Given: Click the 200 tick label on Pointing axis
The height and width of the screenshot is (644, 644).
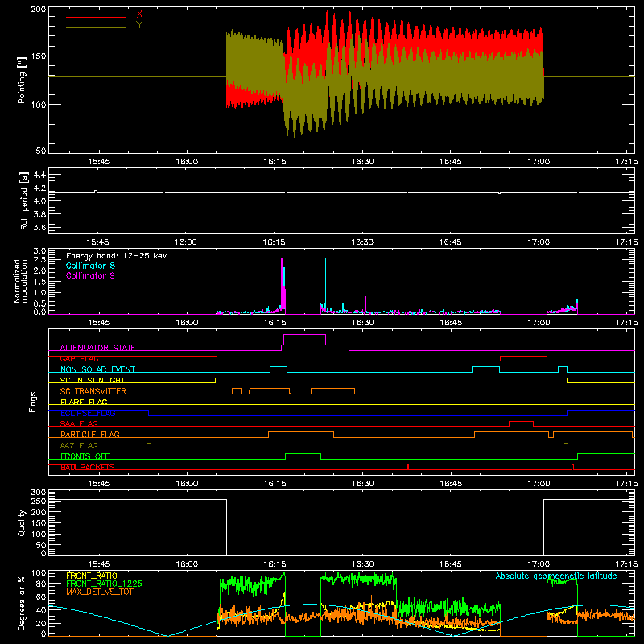Looking at the screenshot, I should tap(39, 9).
